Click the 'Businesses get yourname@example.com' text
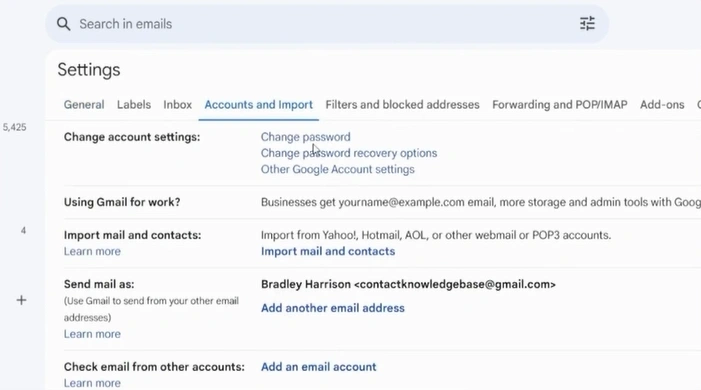Image resolution: width=701 pixels, height=390 pixels. pyautogui.click(x=481, y=202)
